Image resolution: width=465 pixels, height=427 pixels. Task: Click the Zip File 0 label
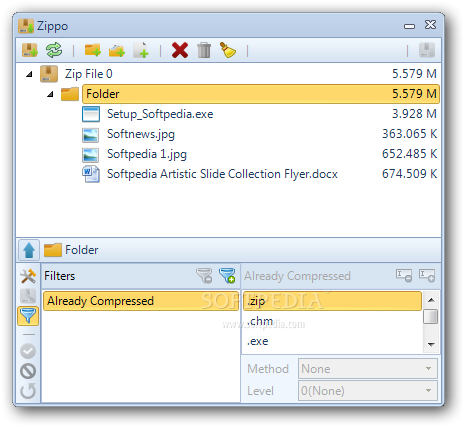89,74
